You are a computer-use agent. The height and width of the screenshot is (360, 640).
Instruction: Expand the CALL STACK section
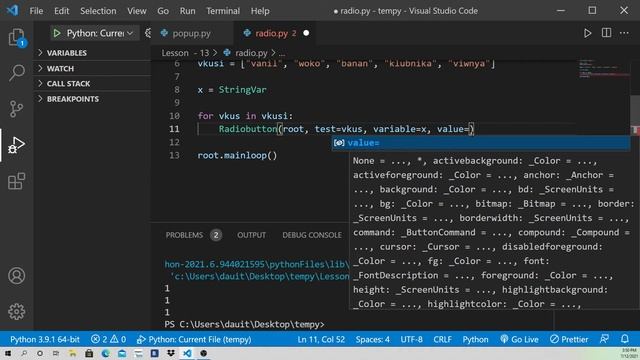pos(68,84)
